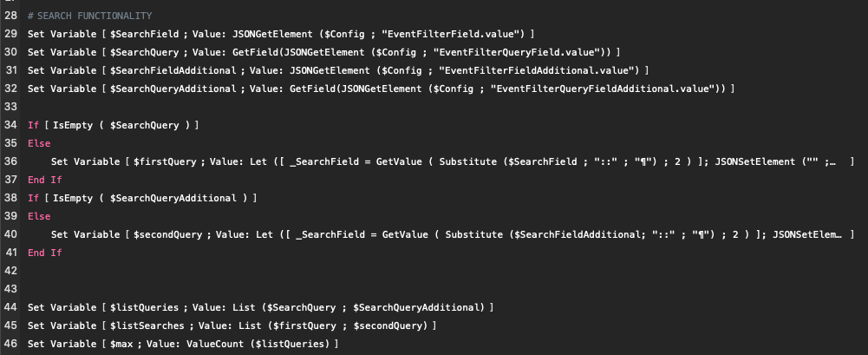The width and height of the screenshot is (868, 355).
Task: Select the Set Variable $SearchField step
Action: (281, 34)
